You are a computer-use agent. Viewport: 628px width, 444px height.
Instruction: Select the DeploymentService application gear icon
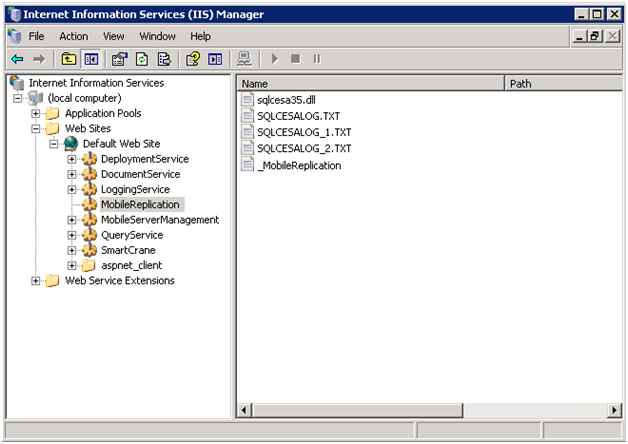click(89, 159)
